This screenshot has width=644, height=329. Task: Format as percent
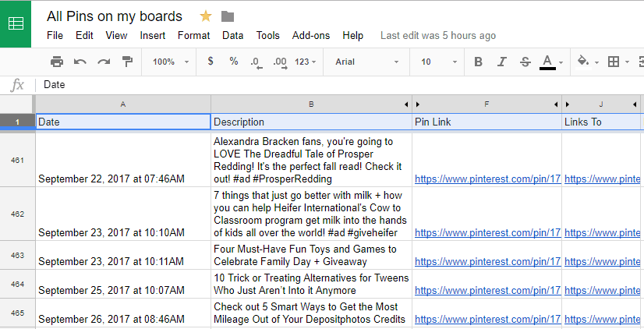(234, 61)
